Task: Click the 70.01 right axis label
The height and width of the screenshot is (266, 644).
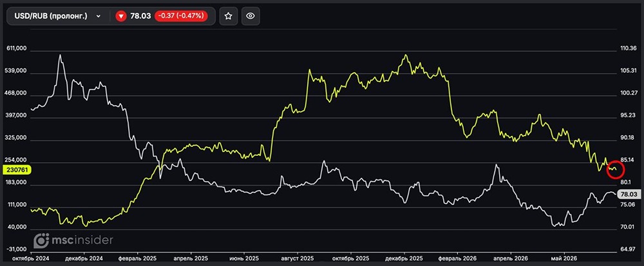Action: click(628, 227)
